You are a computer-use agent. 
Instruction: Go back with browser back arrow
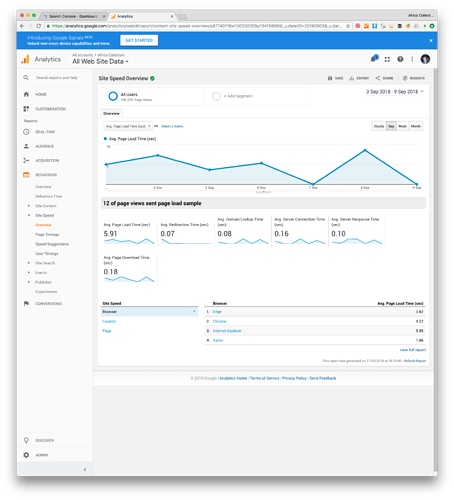pyautogui.click(x=22, y=26)
